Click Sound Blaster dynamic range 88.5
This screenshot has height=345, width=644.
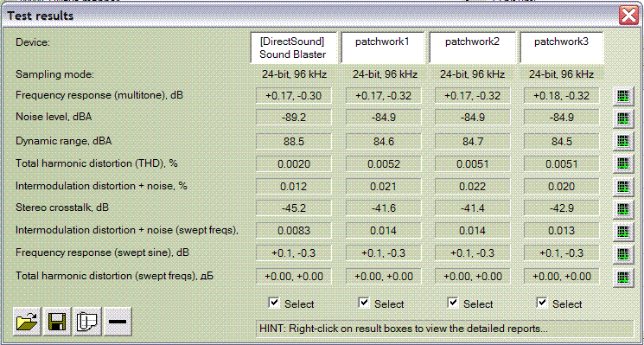(x=293, y=141)
